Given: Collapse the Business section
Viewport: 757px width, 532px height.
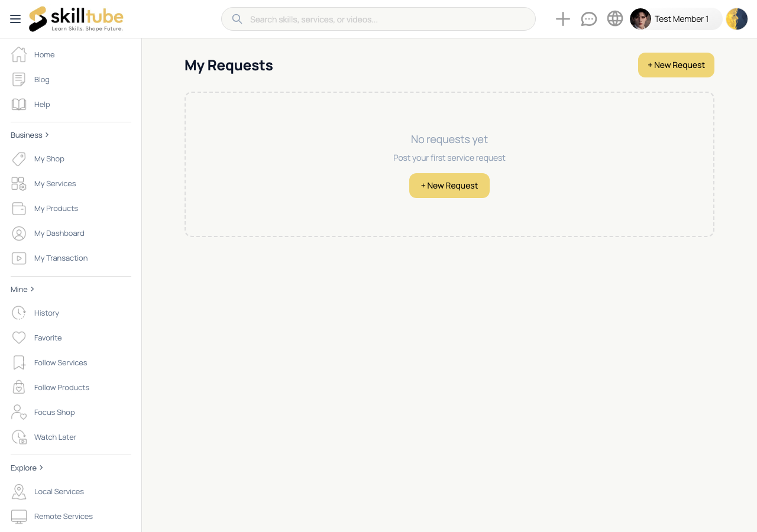Looking at the screenshot, I should pos(30,135).
